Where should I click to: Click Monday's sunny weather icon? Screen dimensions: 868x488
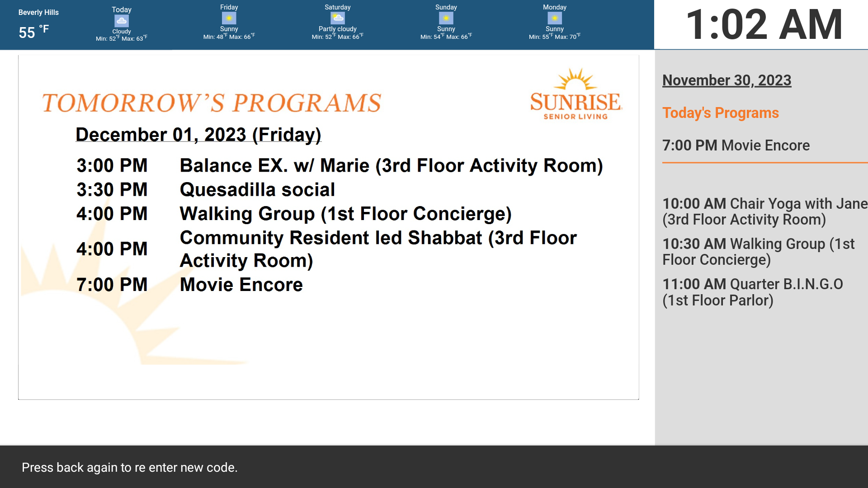554,18
